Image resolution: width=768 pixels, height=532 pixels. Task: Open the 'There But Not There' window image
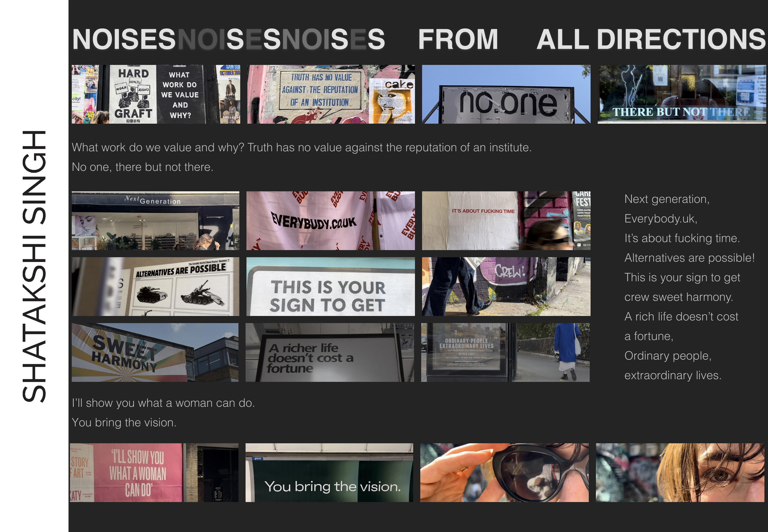tap(681, 94)
